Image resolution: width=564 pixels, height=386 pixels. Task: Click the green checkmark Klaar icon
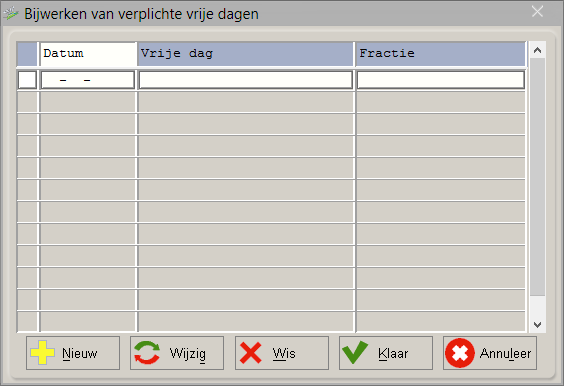pyautogui.click(x=355, y=353)
